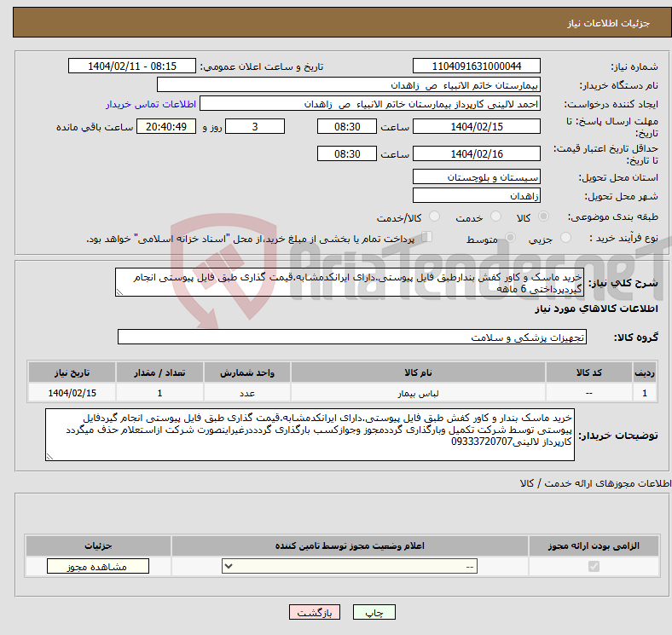Click the جزئیات column header in permits table
Image resolution: width=672 pixels, height=635 pixels.
98,546
